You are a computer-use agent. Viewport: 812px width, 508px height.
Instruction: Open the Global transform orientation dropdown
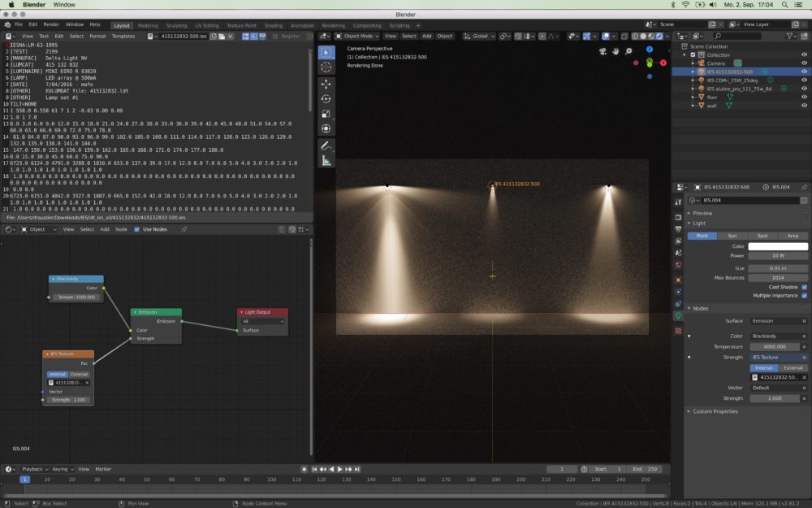coord(480,37)
